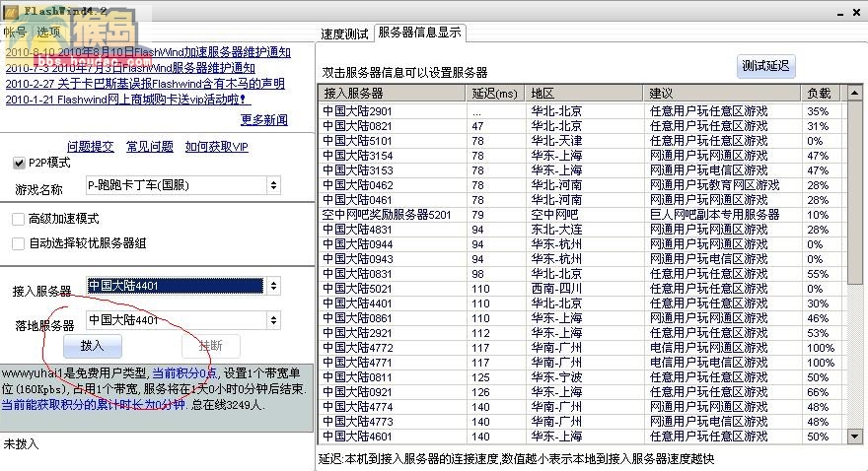
Task: Click the FlashWind app icon in title bar
Action: click(11, 11)
